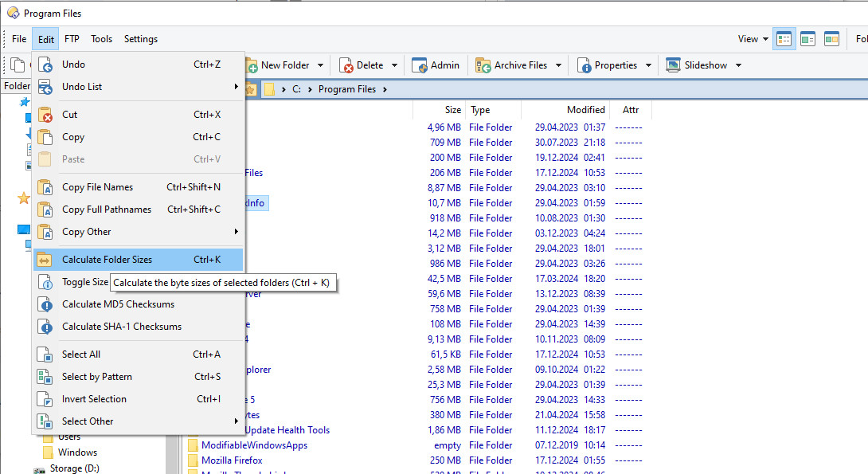The width and height of the screenshot is (868, 474).
Task: Click the Admin button label
Action: coord(445,65)
